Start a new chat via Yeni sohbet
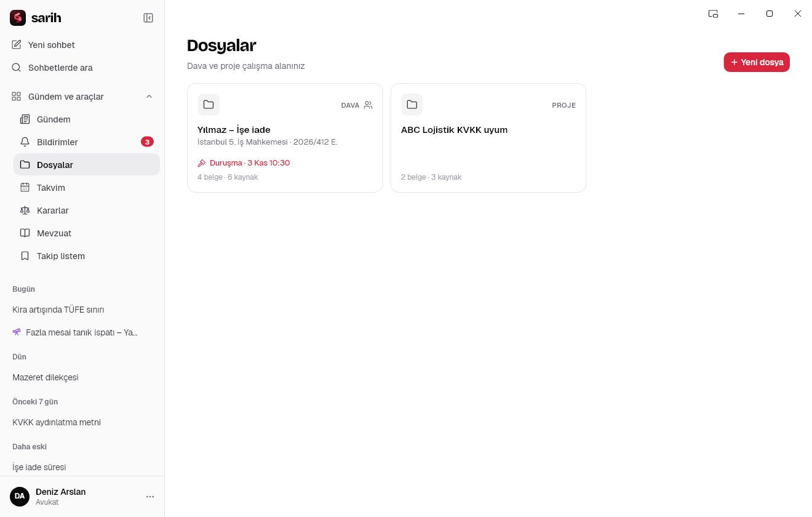The width and height of the screenshot is (812, 517). point(82,45)
